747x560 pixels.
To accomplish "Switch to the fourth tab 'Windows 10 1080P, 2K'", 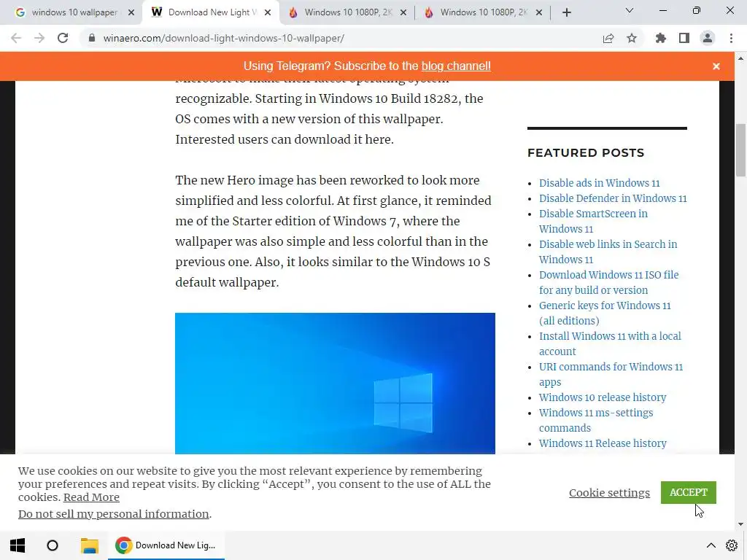I will (482, 13).
